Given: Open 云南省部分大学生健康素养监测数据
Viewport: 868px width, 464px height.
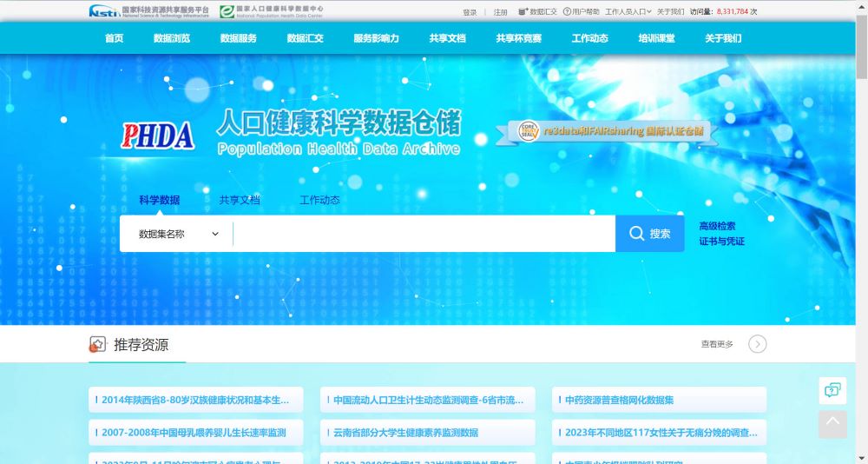Looking at the screenshot, I should (x=427, y=433).
